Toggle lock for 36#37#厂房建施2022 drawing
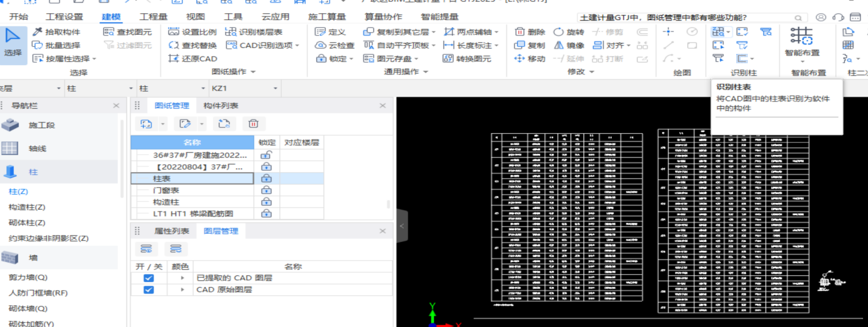This screenshot has height=327, width=868. [x=266, y=155]
